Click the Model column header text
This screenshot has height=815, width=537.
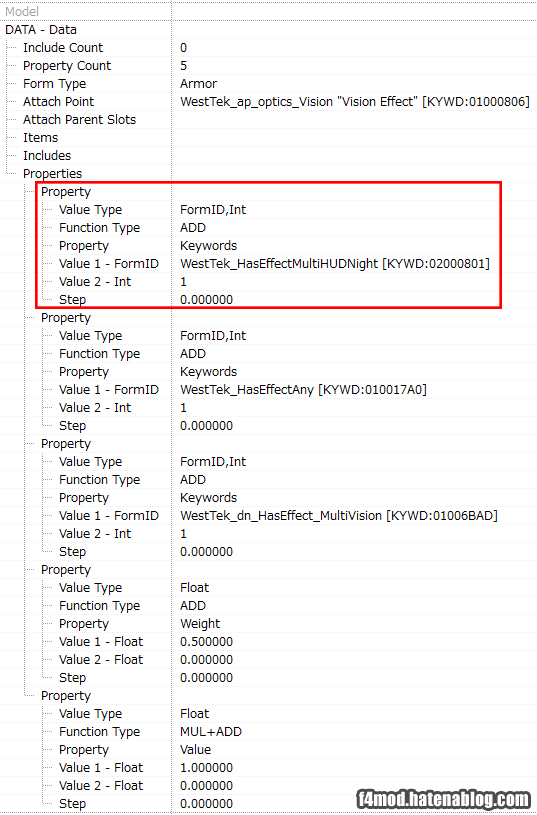point(22,11)
